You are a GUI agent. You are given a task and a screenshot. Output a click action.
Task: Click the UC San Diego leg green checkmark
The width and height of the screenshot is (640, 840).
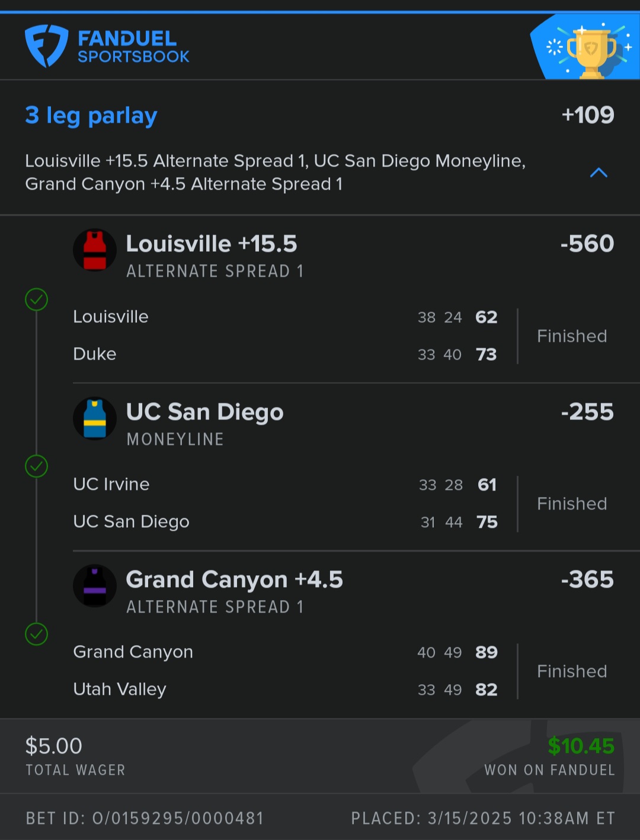pos(37,467)
